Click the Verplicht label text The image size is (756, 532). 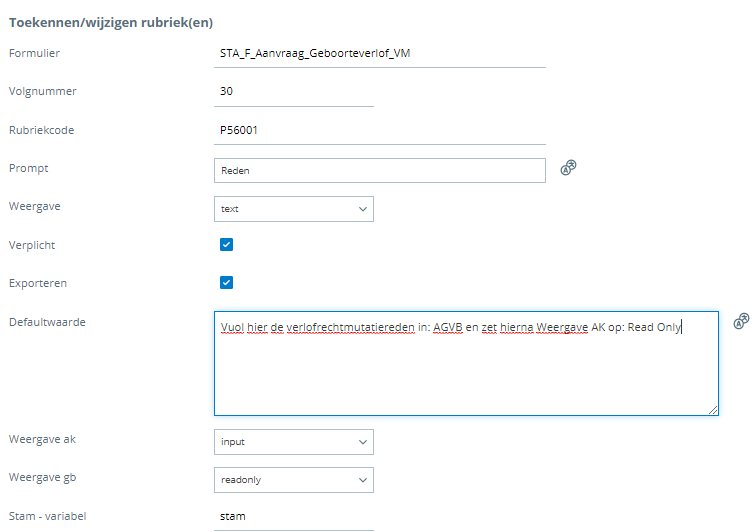pyautogui.click(x=32, y=245)
